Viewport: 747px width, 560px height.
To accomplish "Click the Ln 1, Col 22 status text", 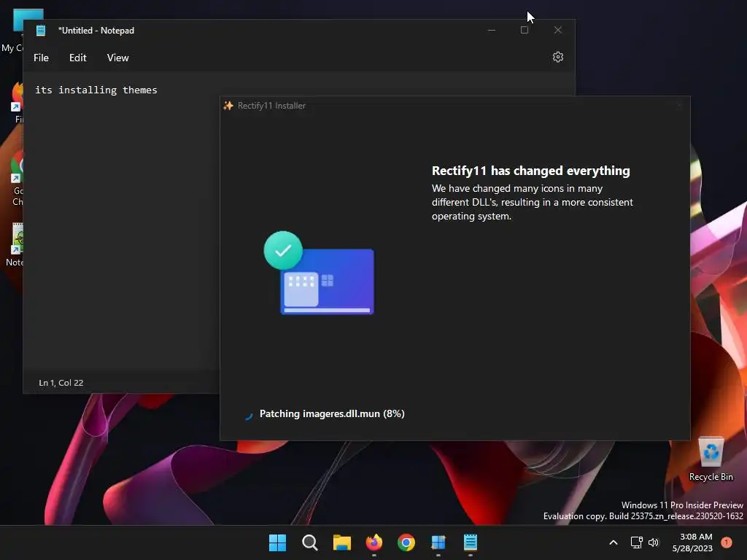I will coord(61,383).
